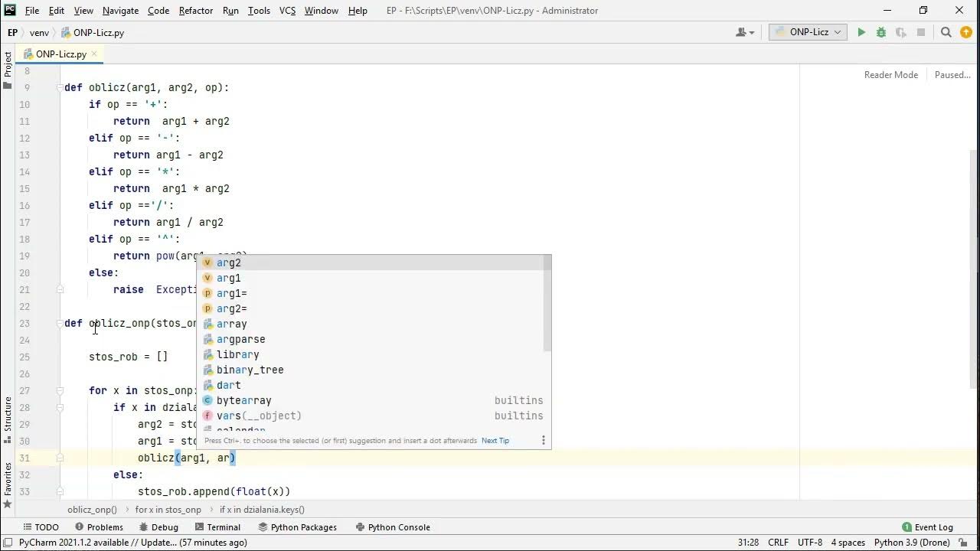Viewport: 980px width, 551px height.
Task: Click venv breadcrumb in navigation bar
Action: coord(39,33)
